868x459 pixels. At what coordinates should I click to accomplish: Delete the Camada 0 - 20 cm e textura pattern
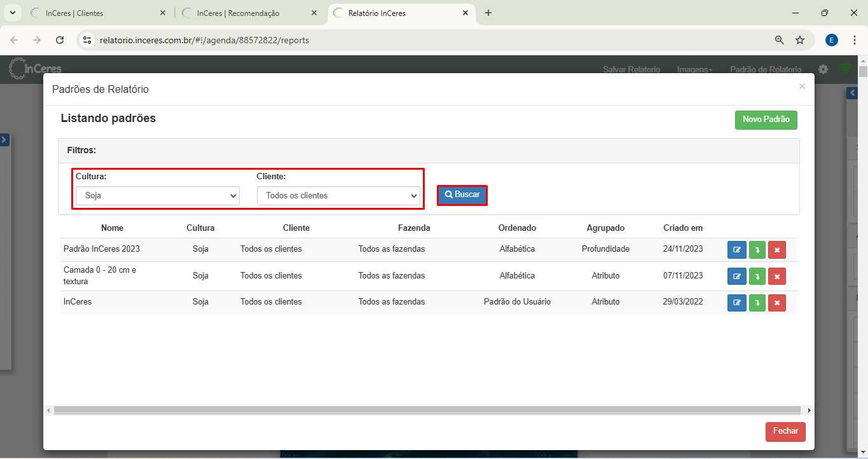coord(777,276)
